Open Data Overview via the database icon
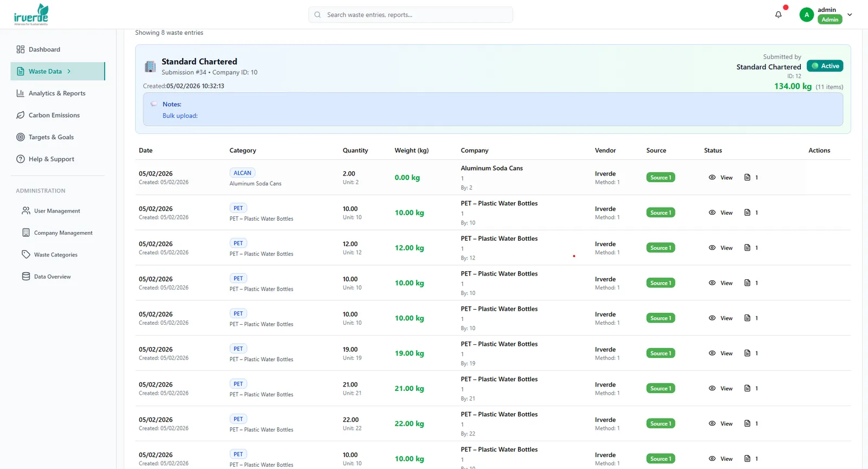This screenshot has width=868, height=469. 26,277
